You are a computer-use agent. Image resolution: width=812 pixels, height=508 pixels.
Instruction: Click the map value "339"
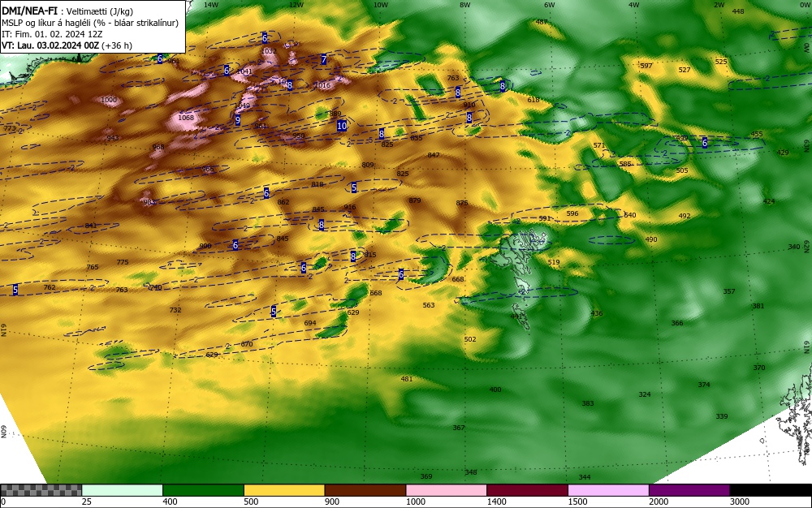722,416
